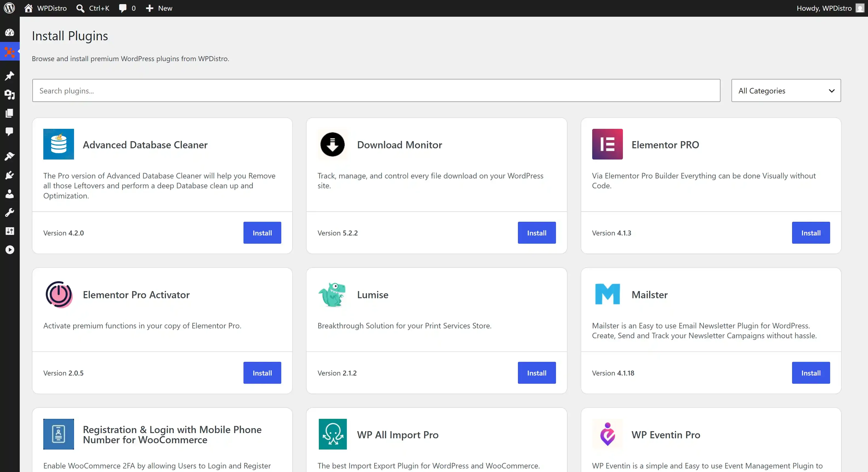Image resolution: width=868 pixels, height=472 pixels.
Task: Collapse the admin menu via play icon
Action: (9, 250)
